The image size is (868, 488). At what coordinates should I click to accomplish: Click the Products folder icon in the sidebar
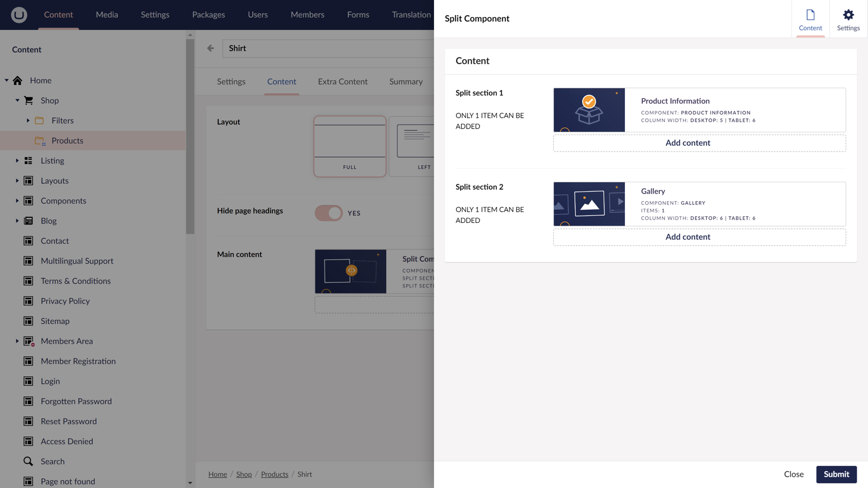pyautogui.click(x=39, y=140)
